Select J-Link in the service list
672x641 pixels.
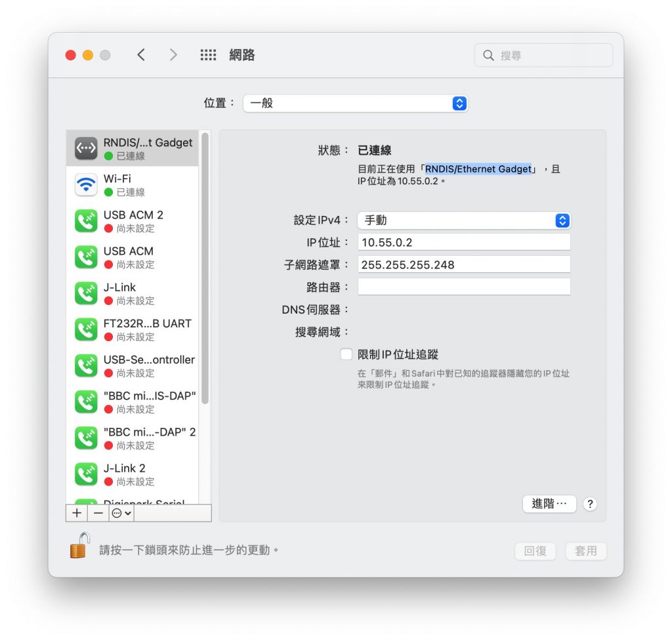click(x=132, y=293)
